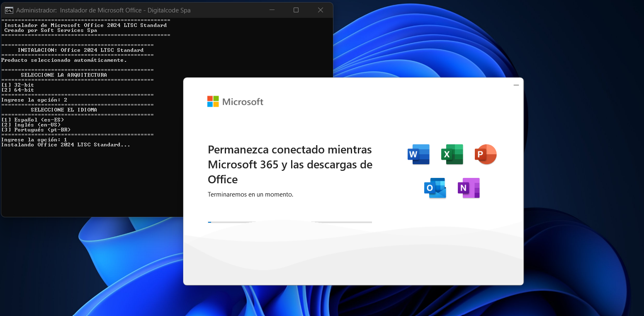This screenshot has height=316, width=644.
Task: Click the '[2] Inglés (en-US)' line
Action: 31,125
